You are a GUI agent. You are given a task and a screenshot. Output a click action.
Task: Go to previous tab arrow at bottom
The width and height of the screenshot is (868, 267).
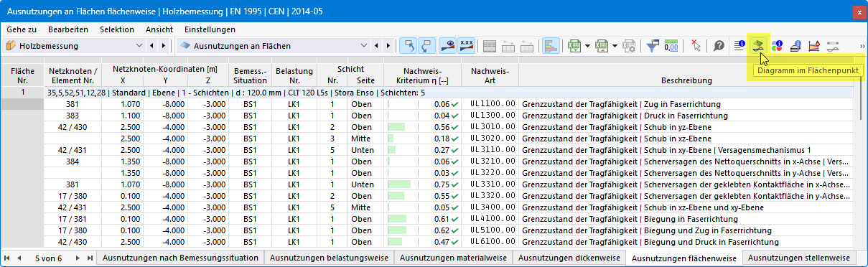19,258
